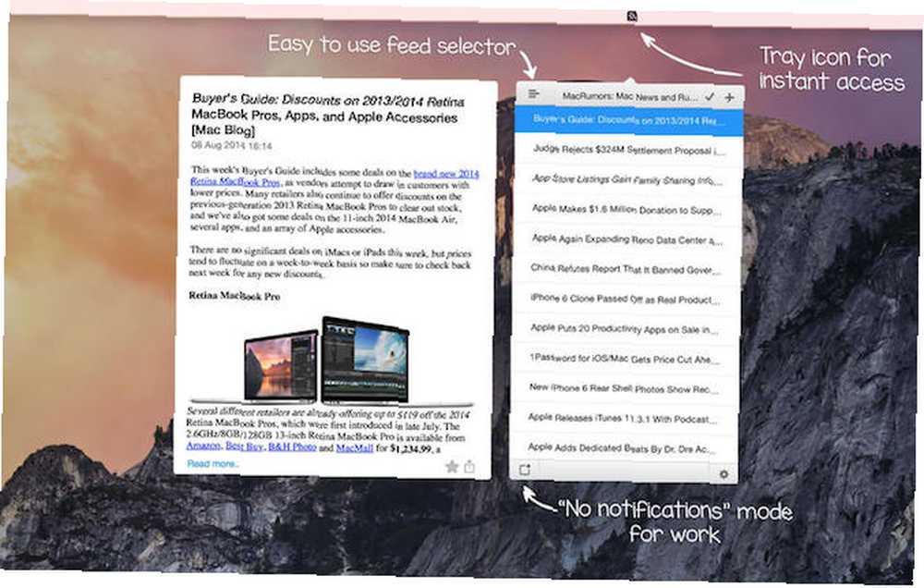The height and width of the screenshot is (588, 924).
Task: Click the MacBook Pro product image
Action: coord(326,359)
